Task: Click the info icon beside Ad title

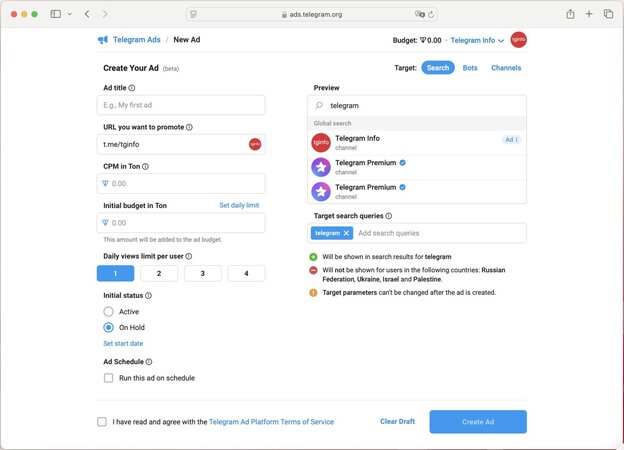Action: tap(132, 88)
